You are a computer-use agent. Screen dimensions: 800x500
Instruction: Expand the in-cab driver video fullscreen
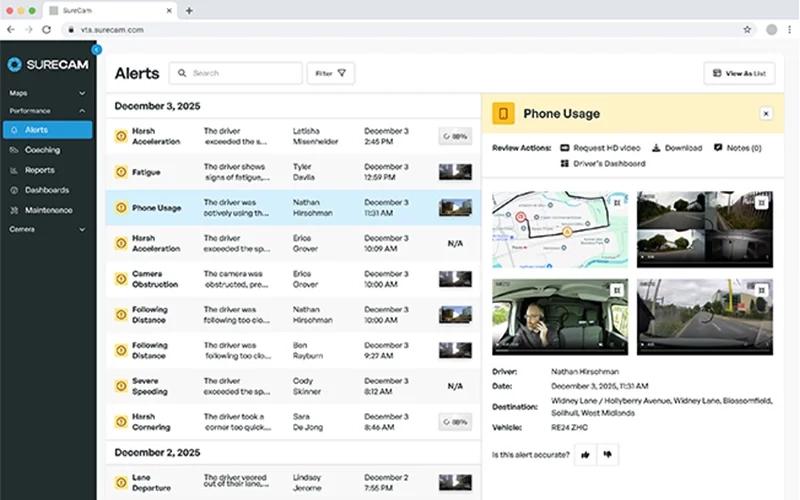(x=617, y=290)
